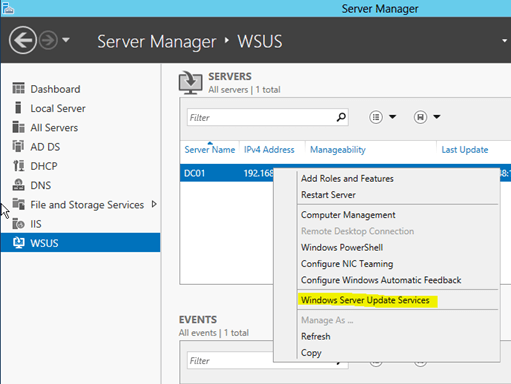
Task: Open the navigation history dropdown arrow
Action: [66, 40]
